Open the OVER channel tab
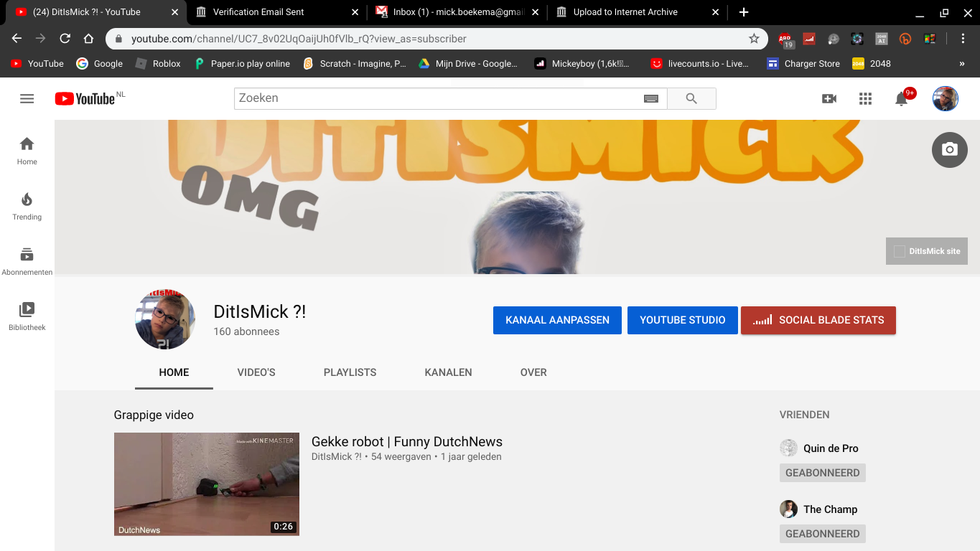The width and height of the screenshot is (980, 551). tap(533, 372)
